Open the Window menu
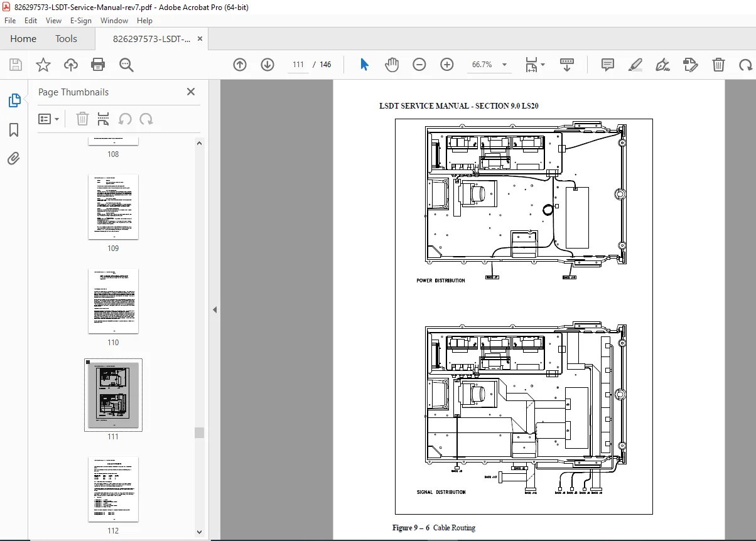 click(114, 21)
